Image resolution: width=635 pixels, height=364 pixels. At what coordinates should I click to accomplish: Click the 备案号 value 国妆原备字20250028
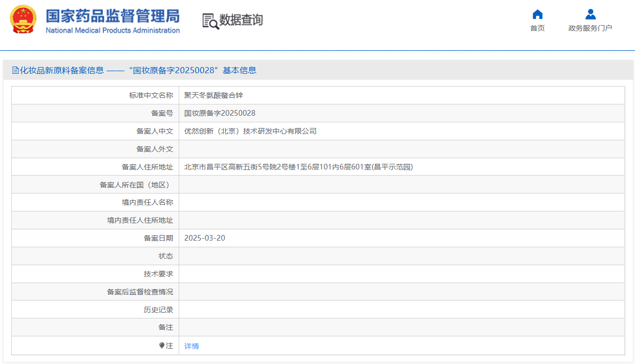pyautogui.click(x=220, y=113)
